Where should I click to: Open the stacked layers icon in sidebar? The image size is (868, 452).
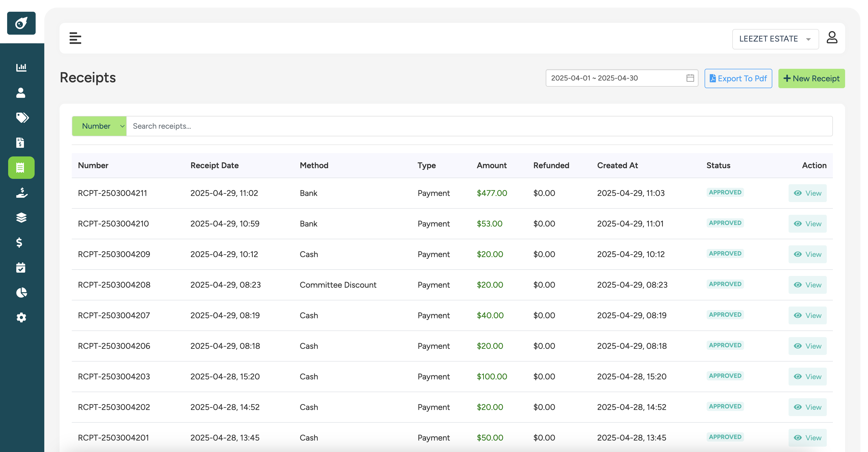point(21,218)
